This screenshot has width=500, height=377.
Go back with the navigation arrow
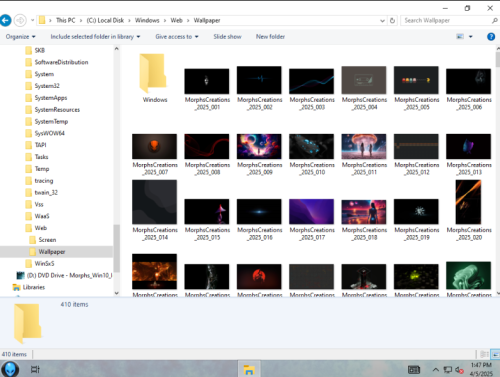tap(5, 20)
